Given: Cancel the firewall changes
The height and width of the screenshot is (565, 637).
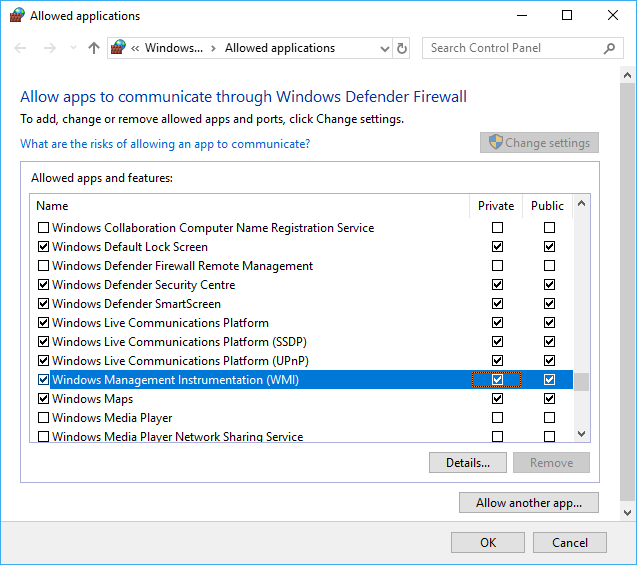Looking at the screenshot, I should 570,543.
